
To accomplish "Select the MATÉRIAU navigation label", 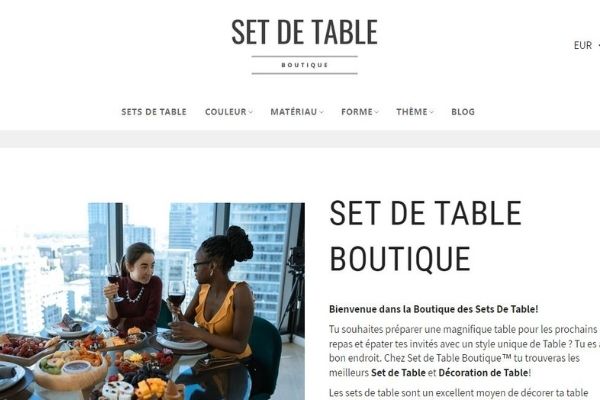I will coord(293,112).
